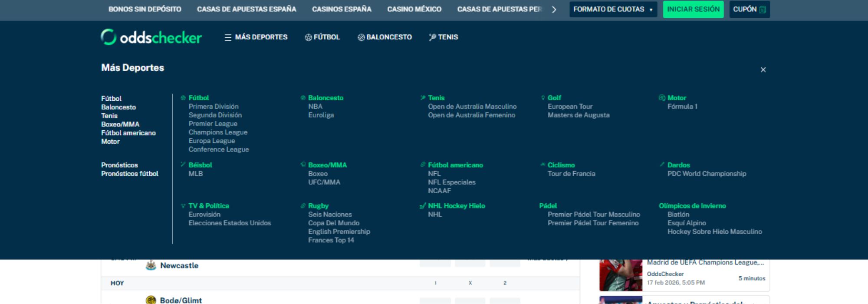868x304 pixels.
Task: Click the Golf category icon
Action: click(x=542, y=98)
